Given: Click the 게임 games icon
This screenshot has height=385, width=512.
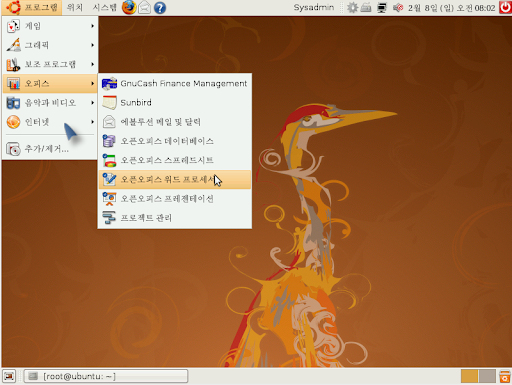Looking at the screenshot, I should [13, 26].
